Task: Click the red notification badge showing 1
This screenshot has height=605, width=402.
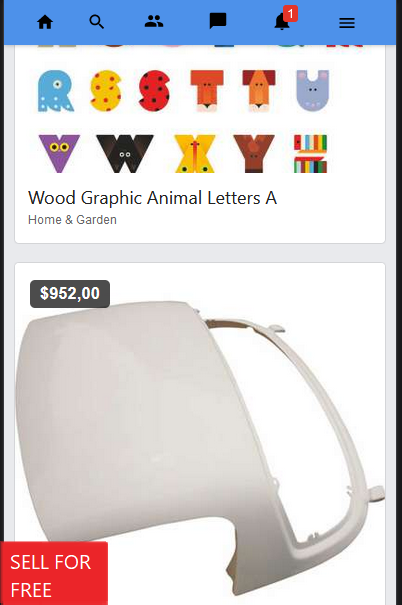Action: point(290,14)
